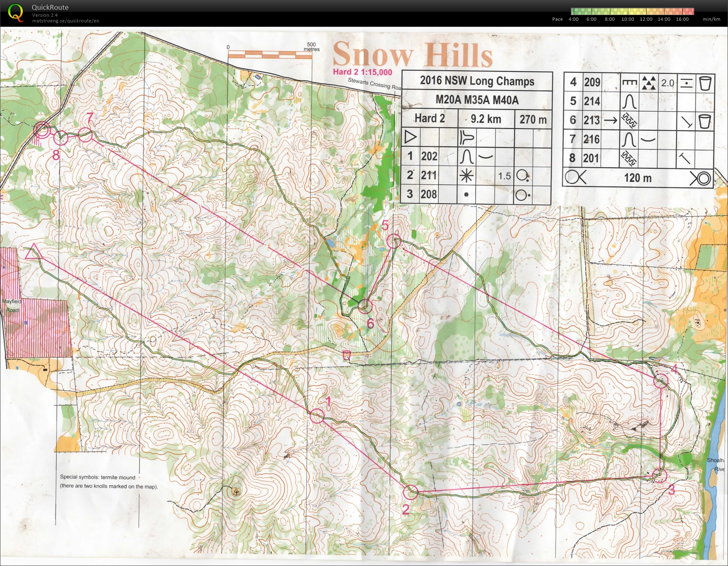728x566 pixels.
Task: Select control circle 5 near the green area
Action: pyautogui.click(x=395, y=241)
